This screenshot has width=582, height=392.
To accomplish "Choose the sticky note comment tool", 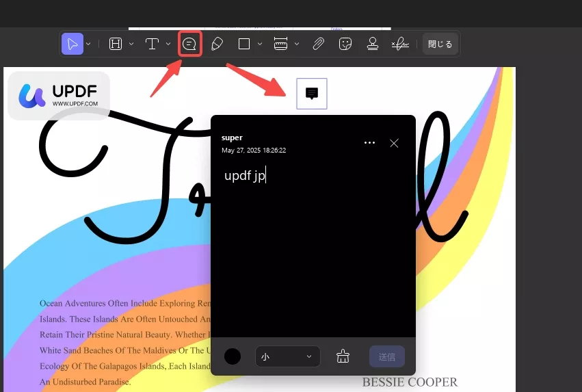I will tap(189, 44).
